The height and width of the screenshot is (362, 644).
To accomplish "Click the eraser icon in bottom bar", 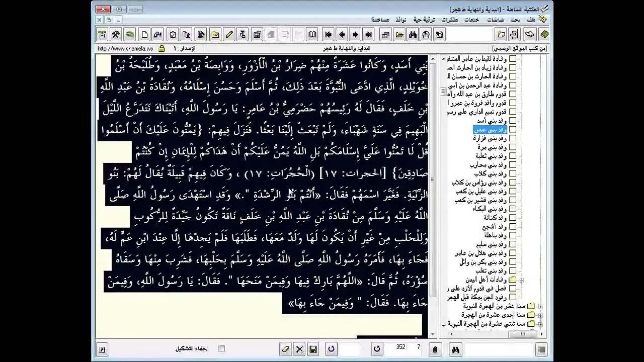I will click(x=285, y=349).
